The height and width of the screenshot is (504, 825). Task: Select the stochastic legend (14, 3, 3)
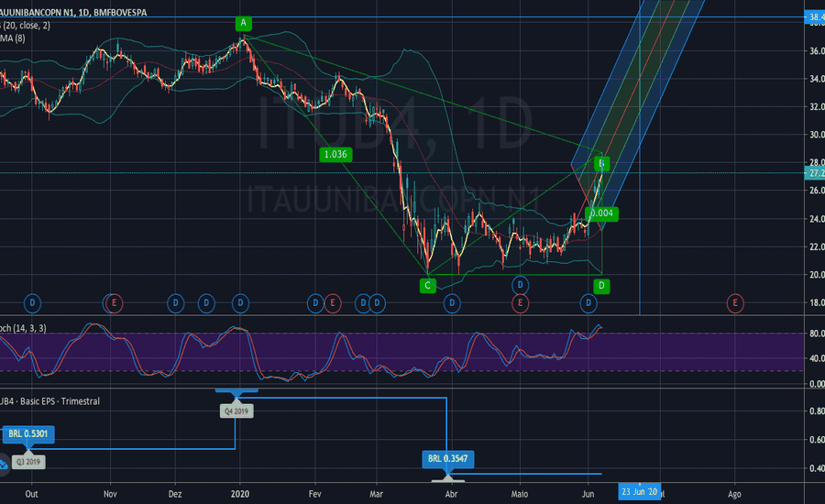(23, 328)
